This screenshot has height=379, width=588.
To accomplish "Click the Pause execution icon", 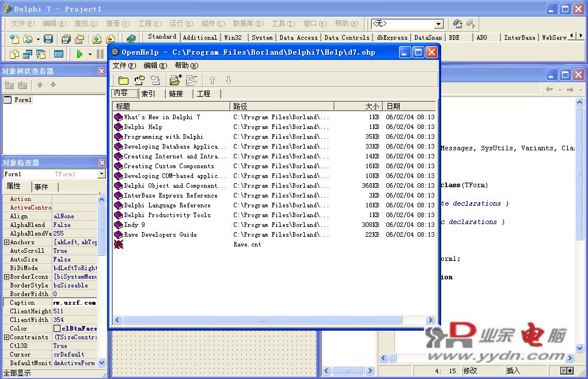I will pyautogui.click(x=100, y=54).
